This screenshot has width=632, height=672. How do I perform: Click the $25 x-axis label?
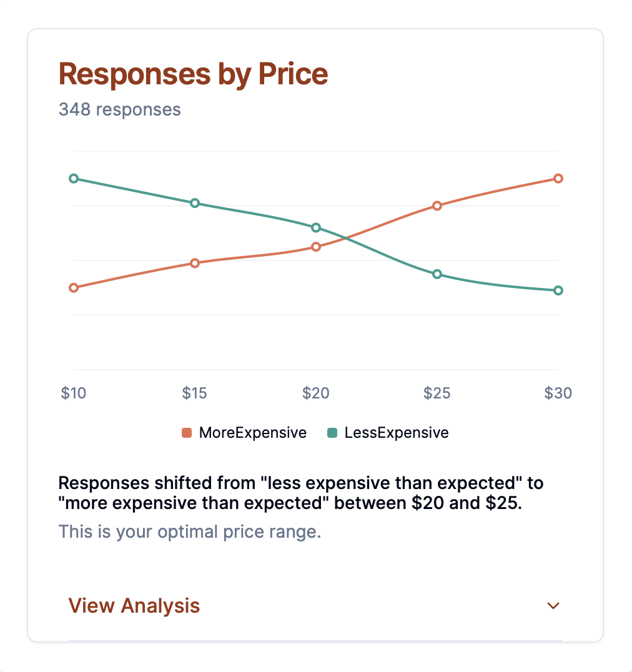[x=437, y=393]
